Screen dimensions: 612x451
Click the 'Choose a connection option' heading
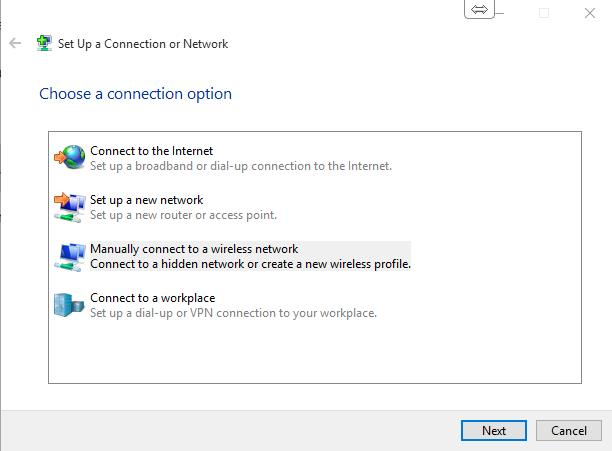tap(135, 94)
